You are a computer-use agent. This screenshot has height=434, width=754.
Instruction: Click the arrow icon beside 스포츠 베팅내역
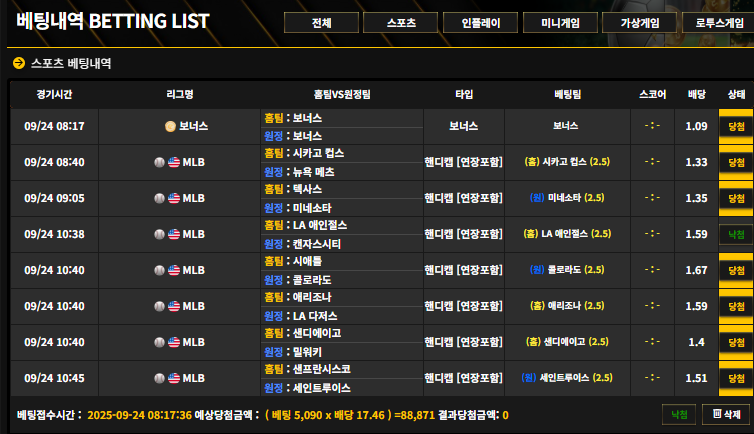pos(19,63)
